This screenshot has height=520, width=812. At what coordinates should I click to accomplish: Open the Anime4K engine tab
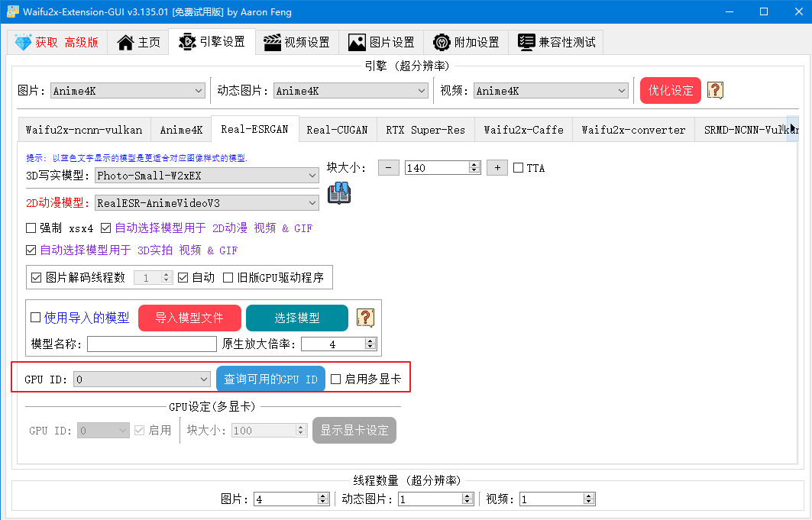pyautogui.click(x=181, y=130)
